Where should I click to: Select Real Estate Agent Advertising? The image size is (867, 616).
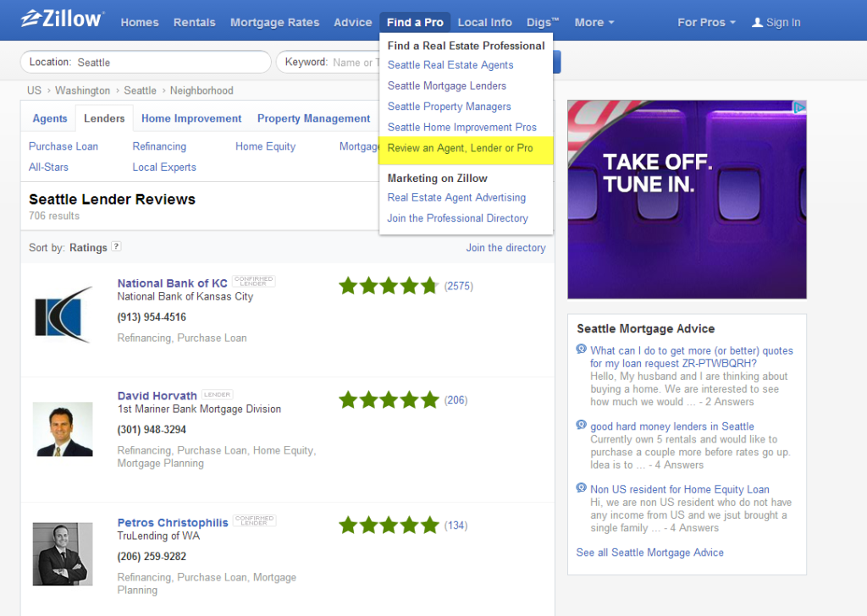click(456, 198)
